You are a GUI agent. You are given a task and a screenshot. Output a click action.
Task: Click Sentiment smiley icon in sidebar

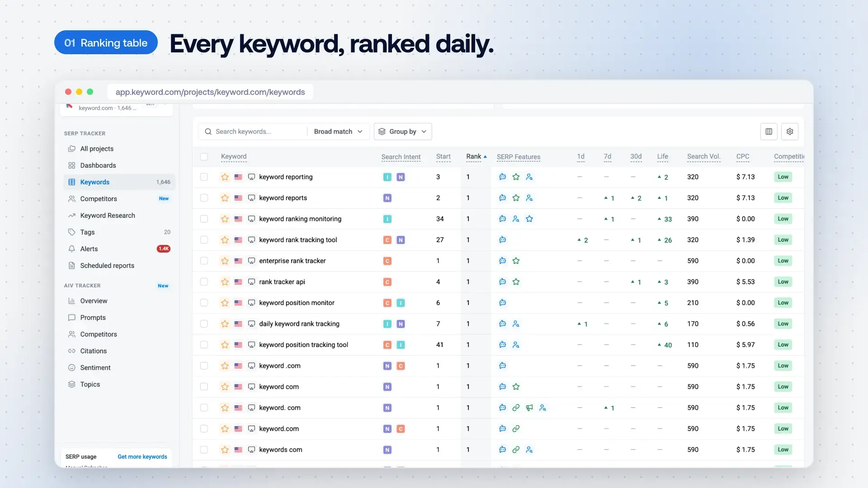[71, 368]
